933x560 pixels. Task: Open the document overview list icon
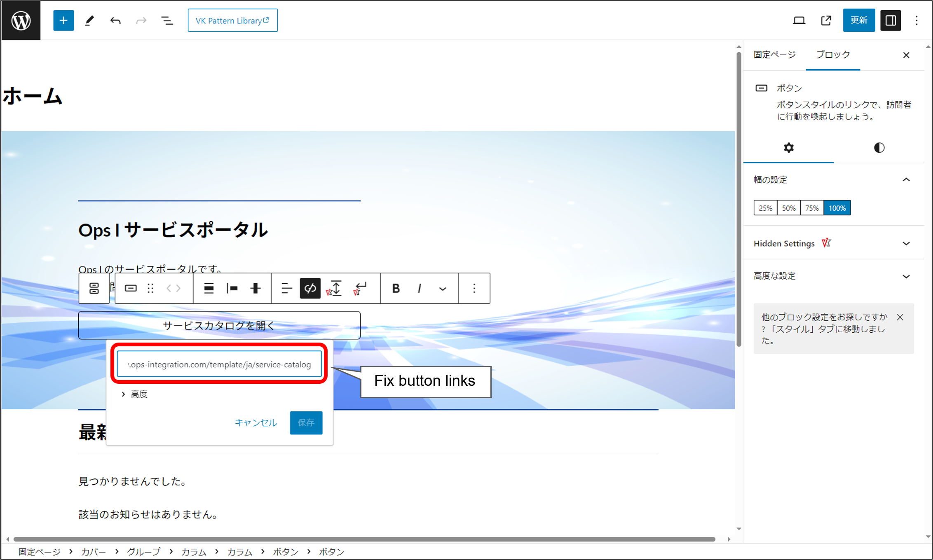167,21
